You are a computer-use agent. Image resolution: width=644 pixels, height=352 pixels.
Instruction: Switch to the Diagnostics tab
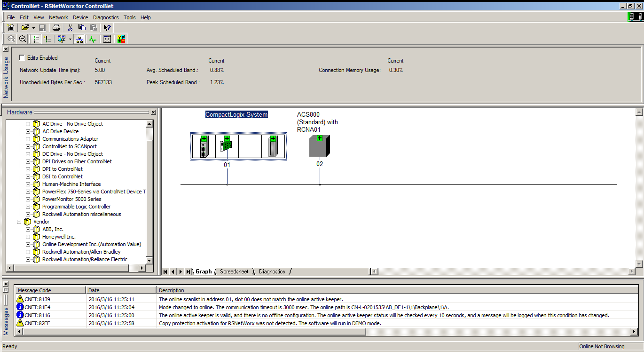[x=272, y=272]
